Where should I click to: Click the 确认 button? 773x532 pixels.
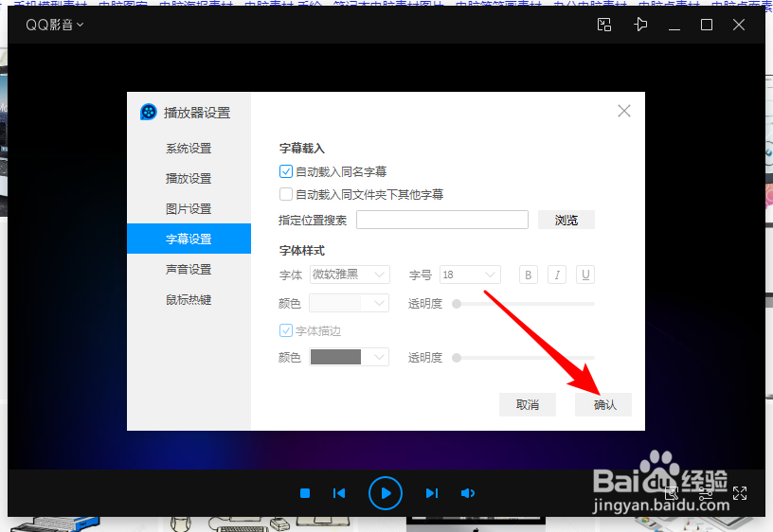(x=602, y=405)
